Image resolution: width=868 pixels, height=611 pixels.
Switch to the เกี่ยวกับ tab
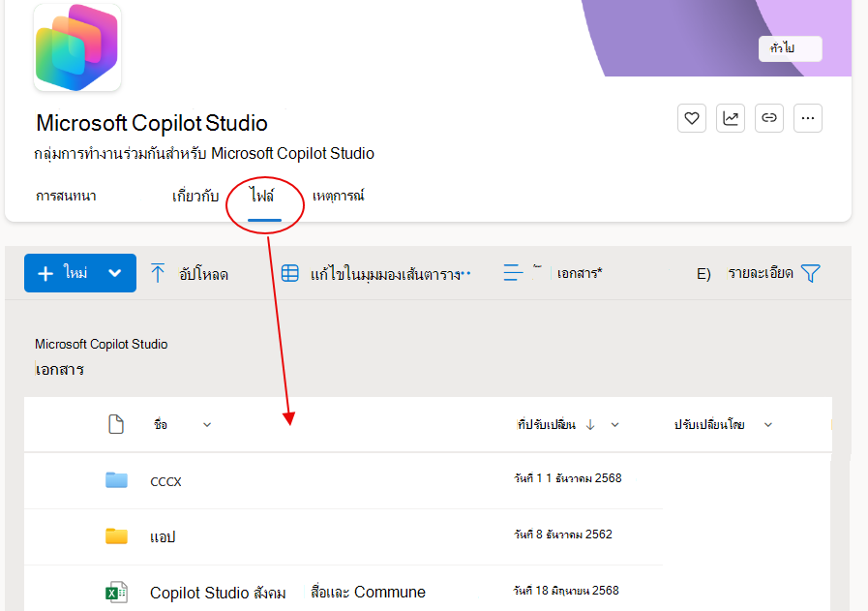[195, 197]
